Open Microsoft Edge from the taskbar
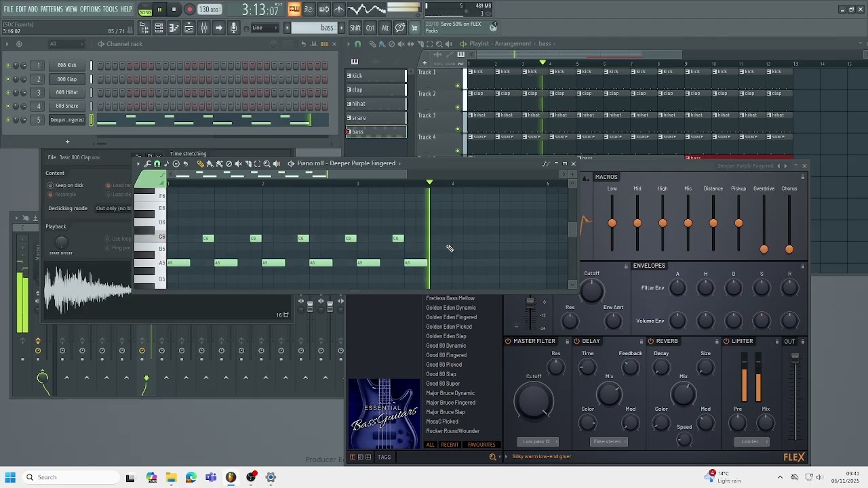868x488 pixels. (x=191, y=477)
